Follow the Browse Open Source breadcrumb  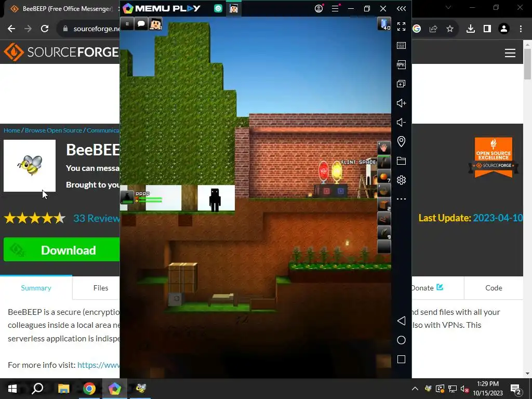point(54,130)
